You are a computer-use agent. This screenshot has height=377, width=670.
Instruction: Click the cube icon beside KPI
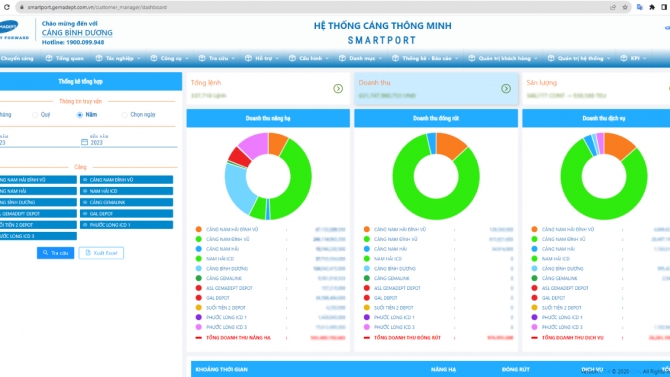(624, 58)
